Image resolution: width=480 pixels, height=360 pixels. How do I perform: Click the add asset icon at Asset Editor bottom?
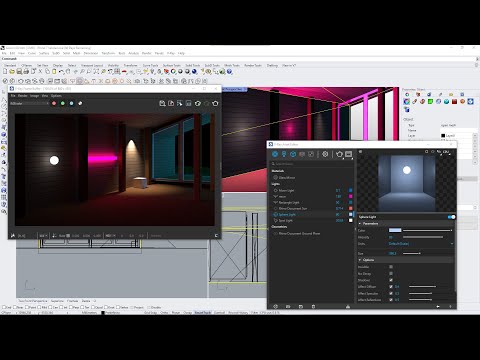click(275, 306)
